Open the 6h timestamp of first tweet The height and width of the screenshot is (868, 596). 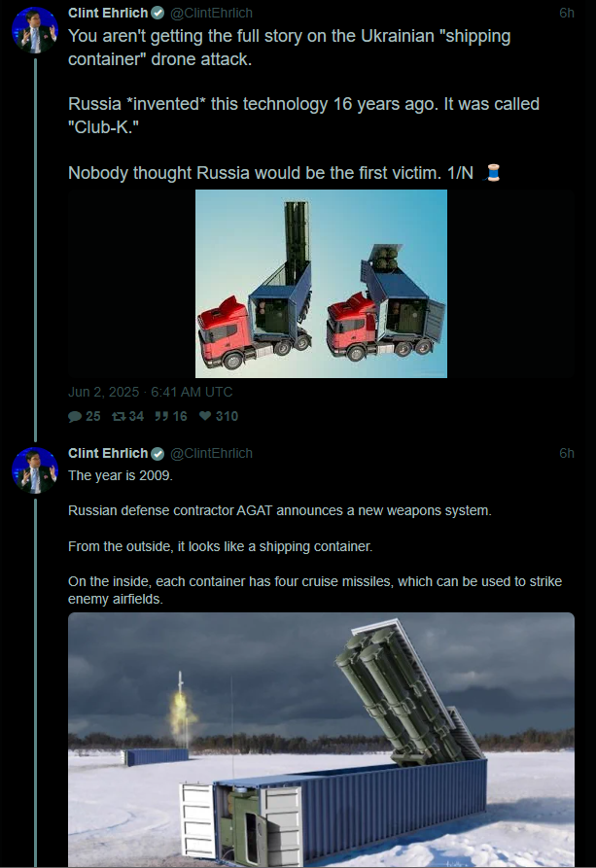tap(567, 13)
